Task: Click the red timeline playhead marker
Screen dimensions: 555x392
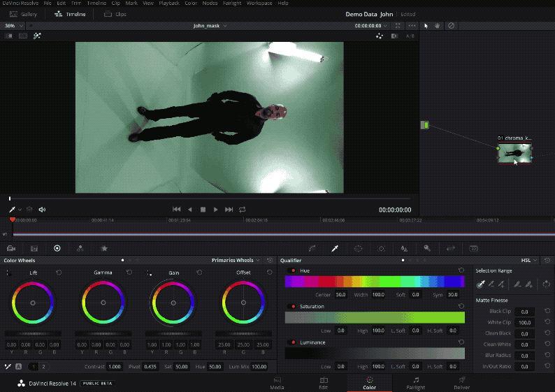Action: pyautogui.click(x=13, y=219)
